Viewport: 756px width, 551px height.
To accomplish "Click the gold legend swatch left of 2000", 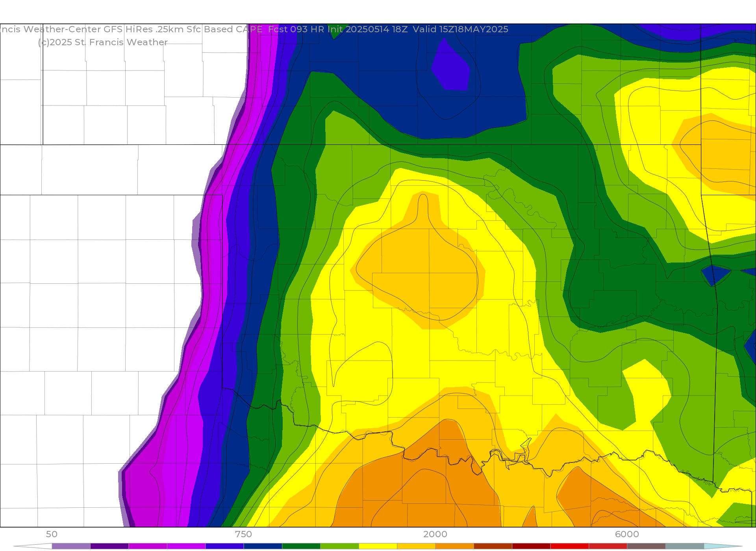I will coord(416,546).
